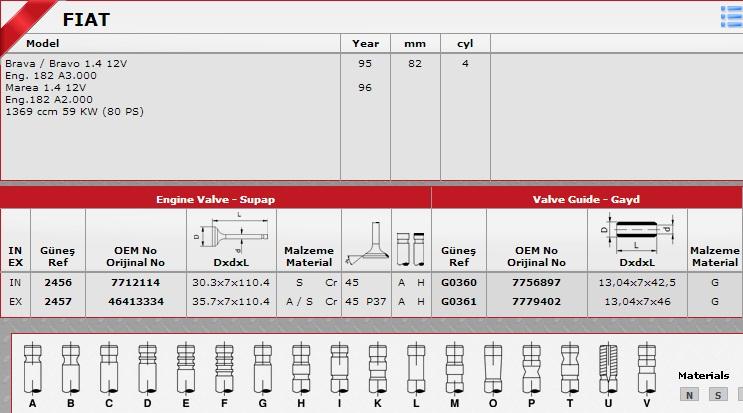743x413 pixels.
Task: Click valve stem tip type G icon
Action: pos(263,368)
